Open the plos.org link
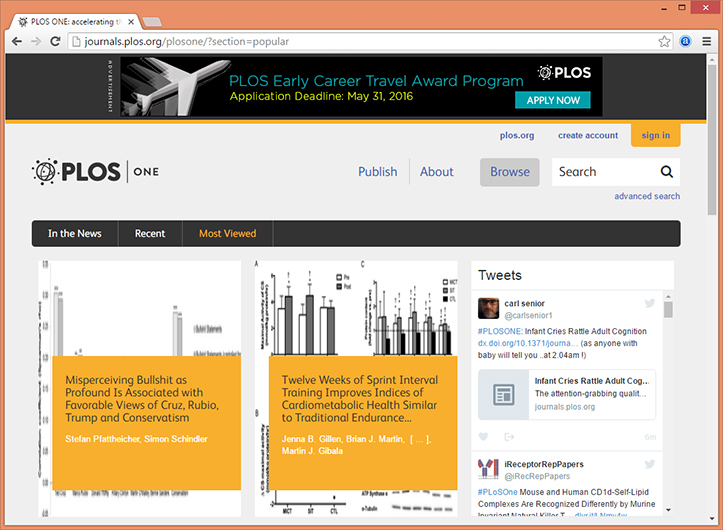The image size is (723, 530). click(517, 135)
